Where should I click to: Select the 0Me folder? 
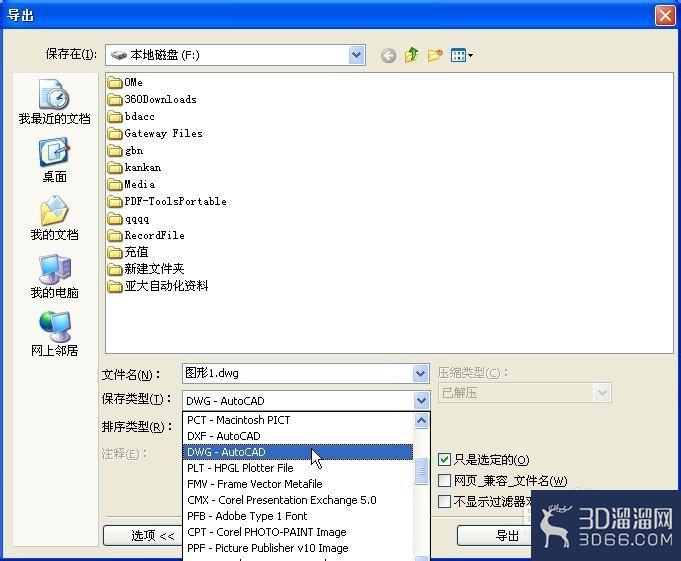(x=125, y=82)
